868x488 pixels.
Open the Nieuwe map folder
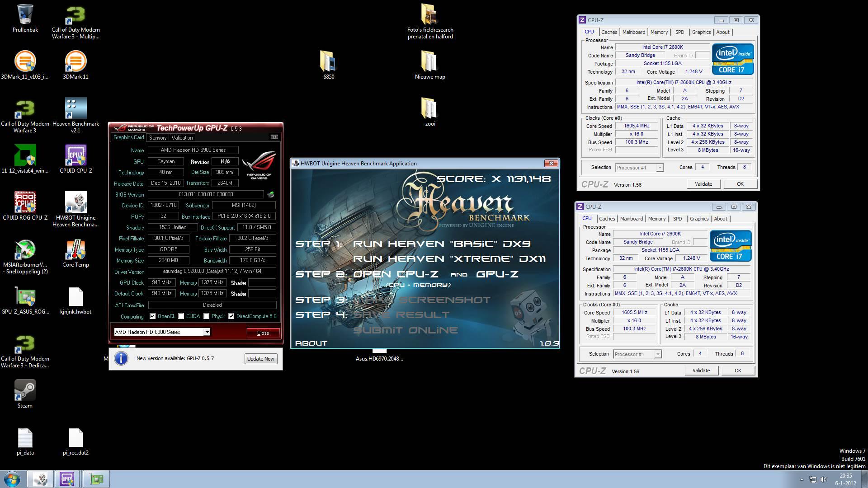(430, 65)
